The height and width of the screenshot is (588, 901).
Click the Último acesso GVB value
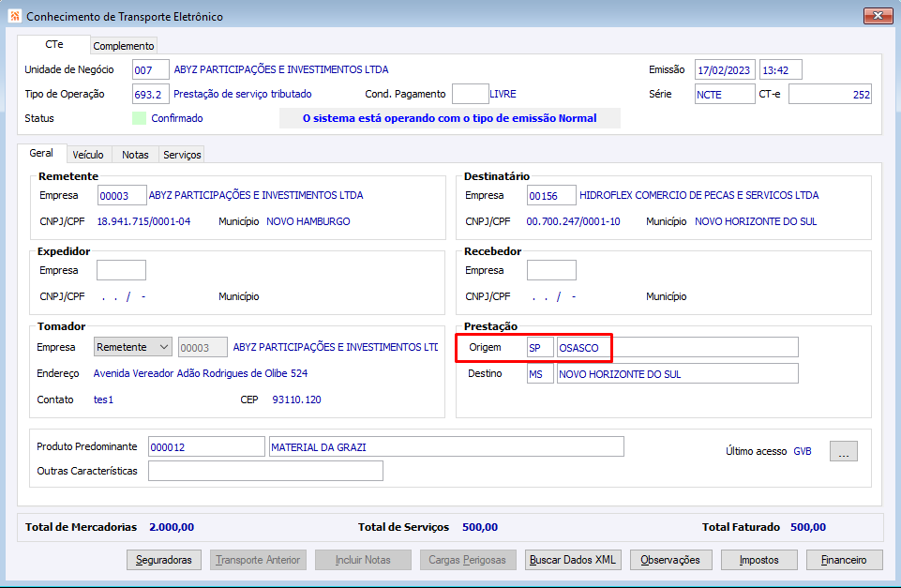803,451
